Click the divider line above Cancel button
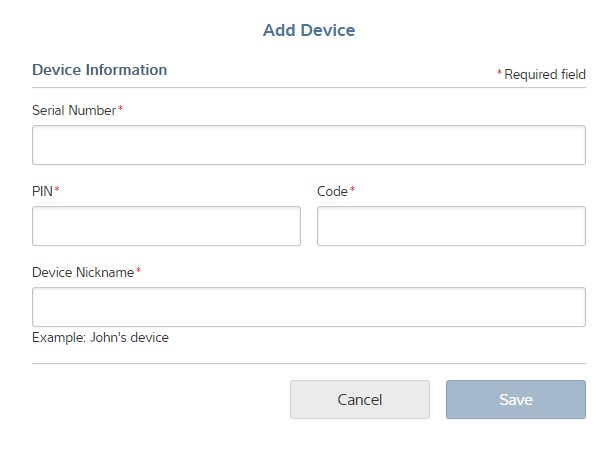Image resolution: width=615 pixels, height=450 pixels. [308, 363]
